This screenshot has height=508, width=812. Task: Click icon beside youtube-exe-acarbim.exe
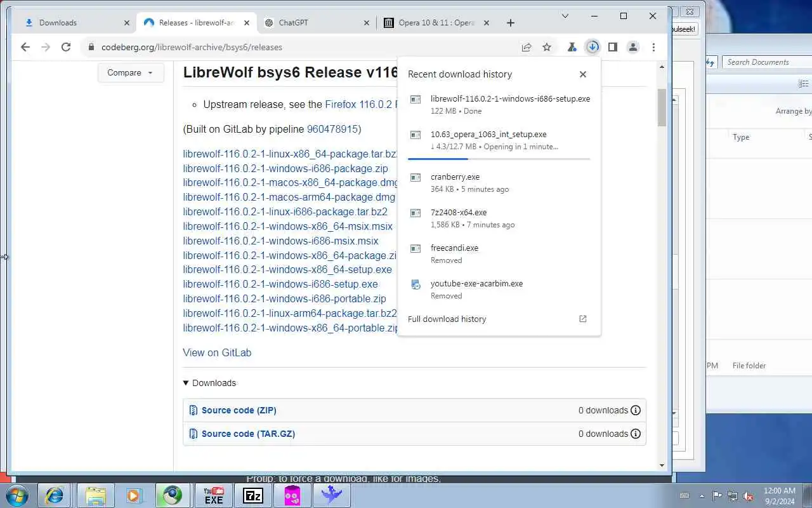click(x=416, y=284)
